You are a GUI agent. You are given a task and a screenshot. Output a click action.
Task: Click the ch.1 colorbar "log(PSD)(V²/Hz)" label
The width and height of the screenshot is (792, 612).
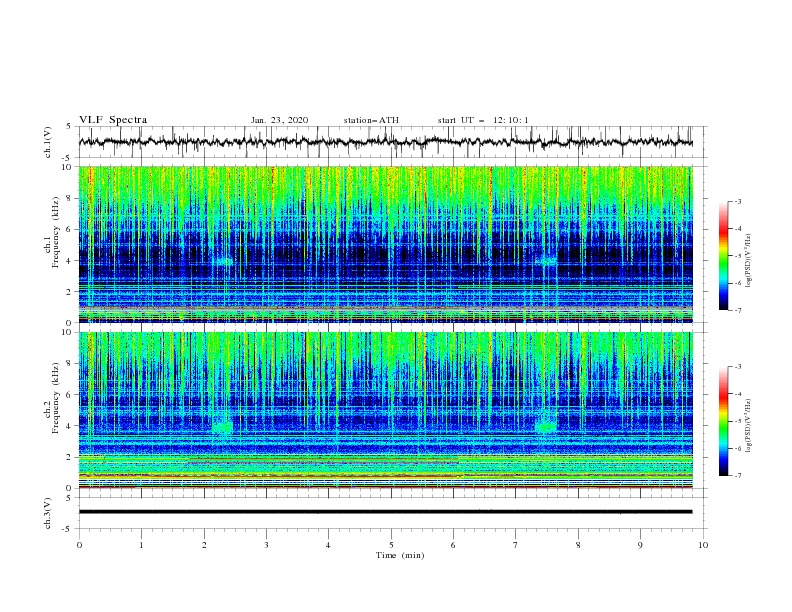[749, 261]
